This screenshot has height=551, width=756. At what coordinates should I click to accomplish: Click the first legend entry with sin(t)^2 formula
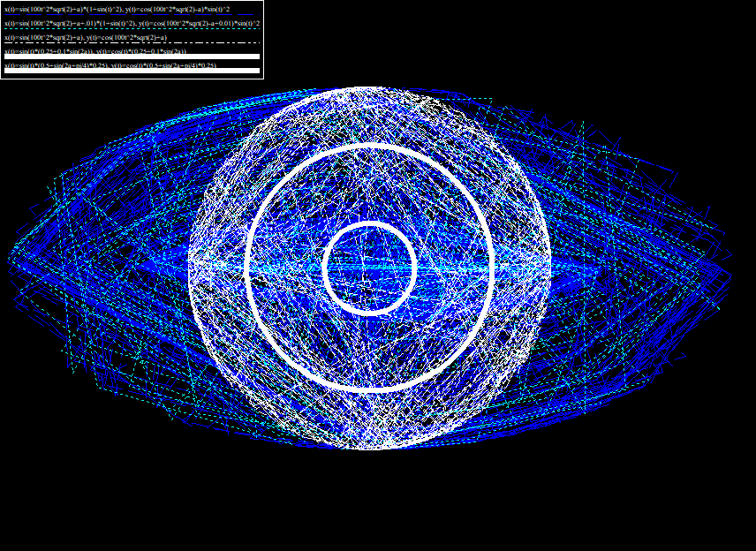117,9
